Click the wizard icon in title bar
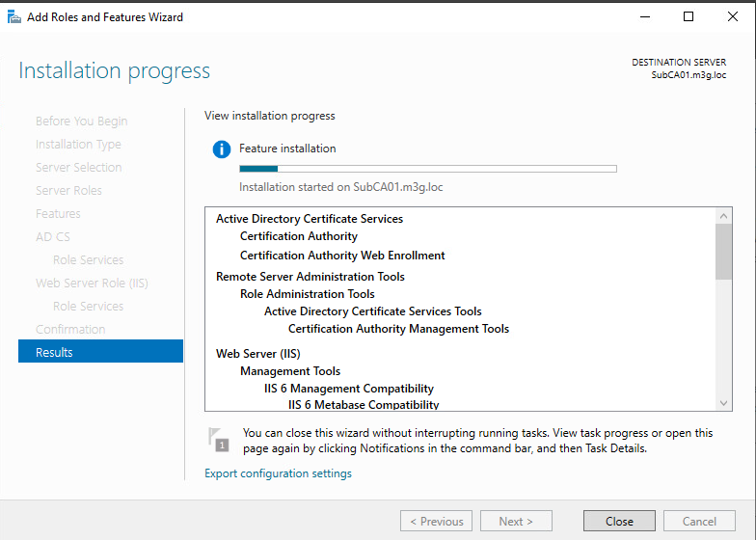Screen dimensions: 756x540 click(14, 16)
